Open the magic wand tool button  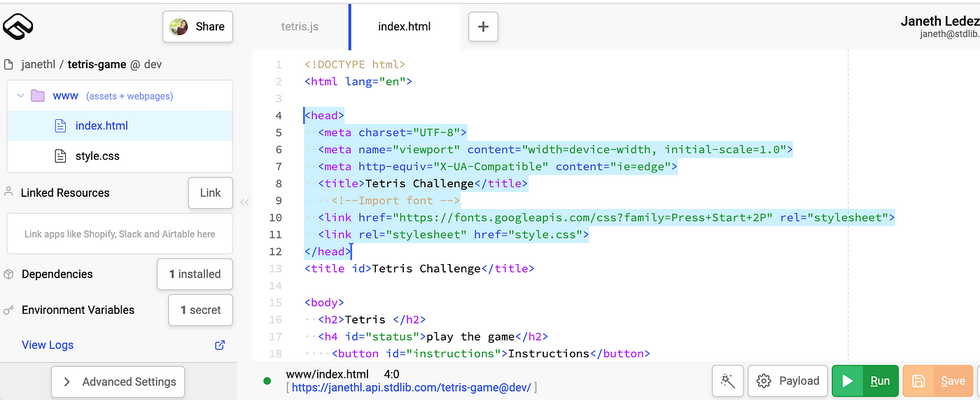(728, 381)
